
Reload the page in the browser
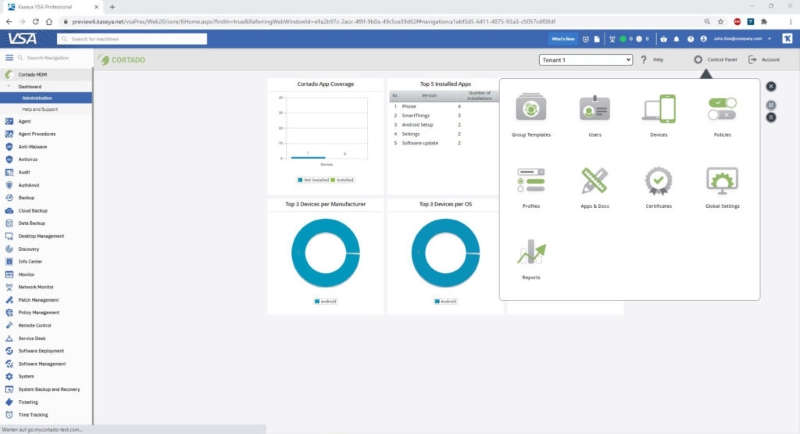[x=35, y=22]
